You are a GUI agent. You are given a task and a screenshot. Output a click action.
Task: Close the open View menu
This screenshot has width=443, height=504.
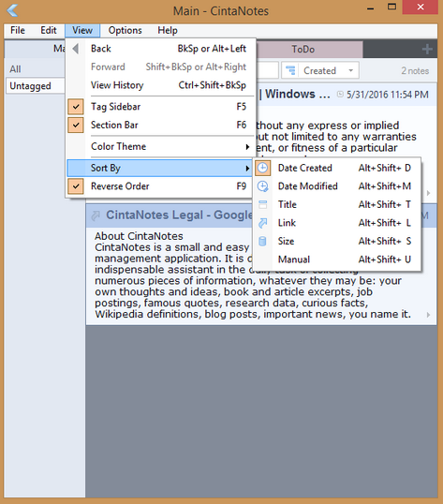tap(82, 30)
